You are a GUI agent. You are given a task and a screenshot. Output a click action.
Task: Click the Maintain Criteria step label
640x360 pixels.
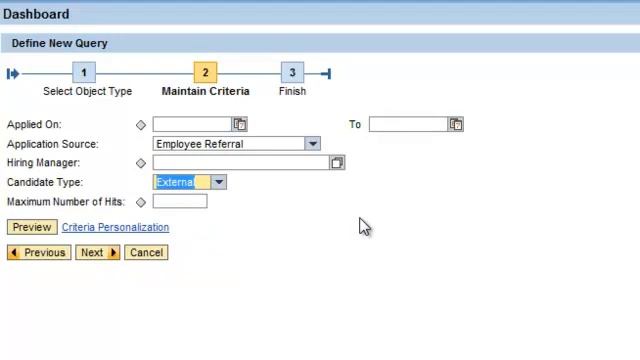pos(205,91)
